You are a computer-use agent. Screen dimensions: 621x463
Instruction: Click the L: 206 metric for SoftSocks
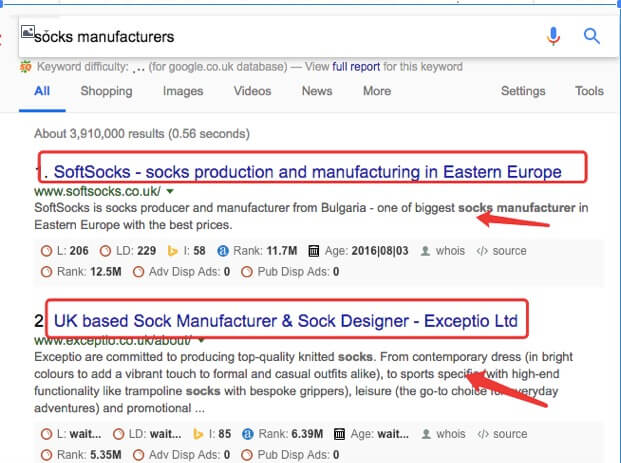coord(65,251)
